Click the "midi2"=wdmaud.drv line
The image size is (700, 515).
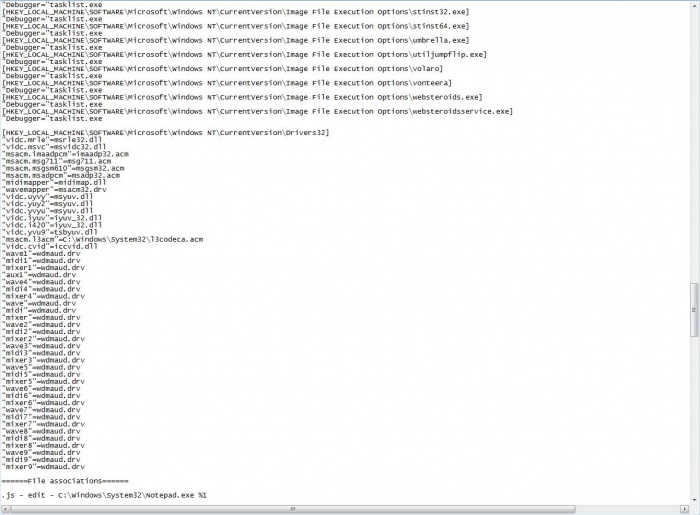point(41,332)
